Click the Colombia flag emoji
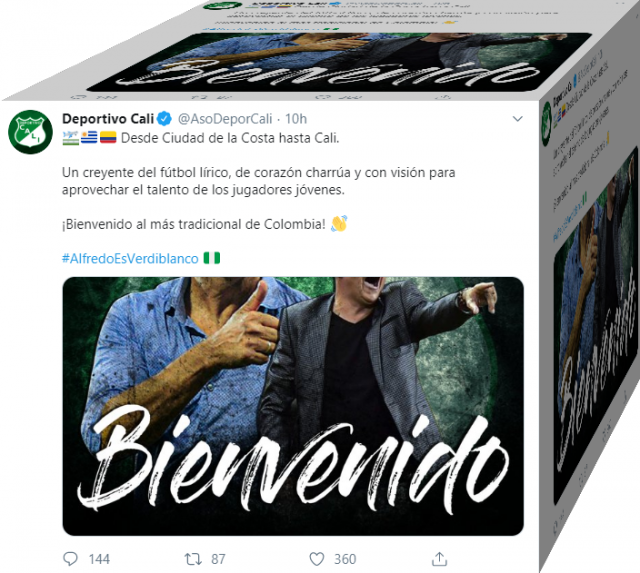640x573 pixels. click(108, 138)
